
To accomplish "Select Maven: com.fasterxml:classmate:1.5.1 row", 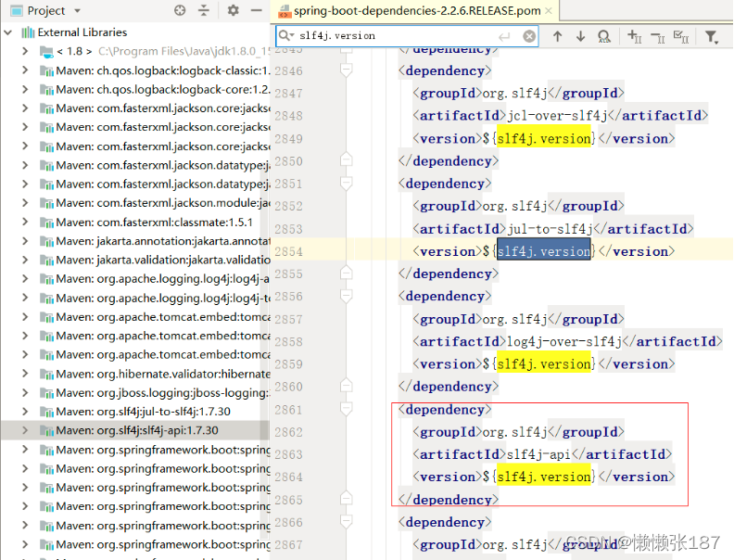I will (135, 222).
